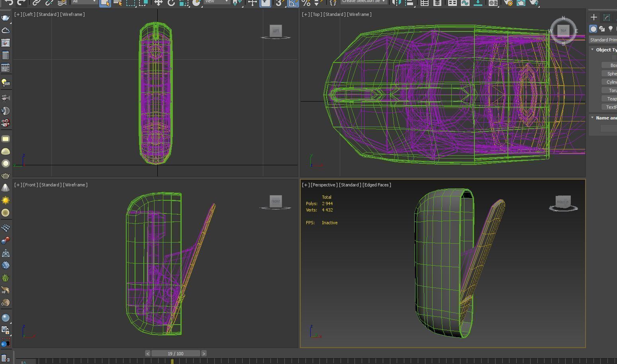Switch to the Create tab in command panel

point(594,17)
